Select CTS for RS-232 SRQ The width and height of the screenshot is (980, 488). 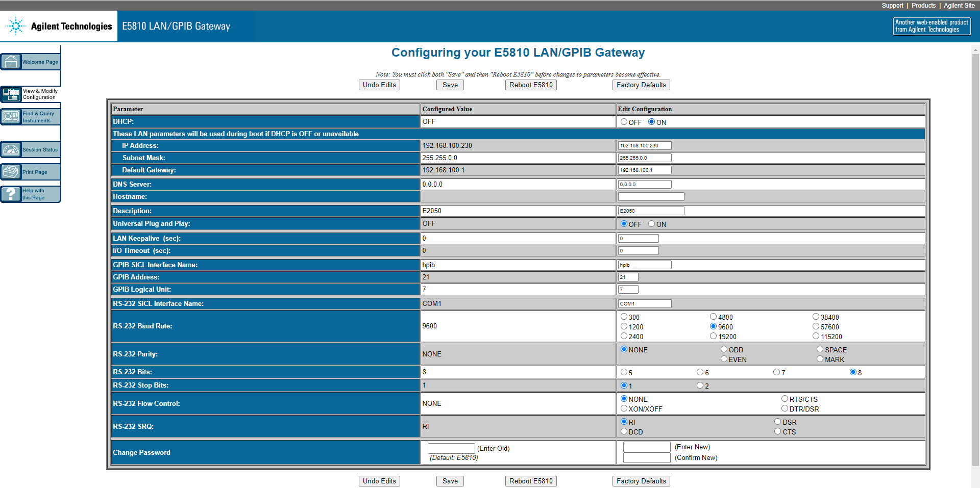tap(777, 431)
